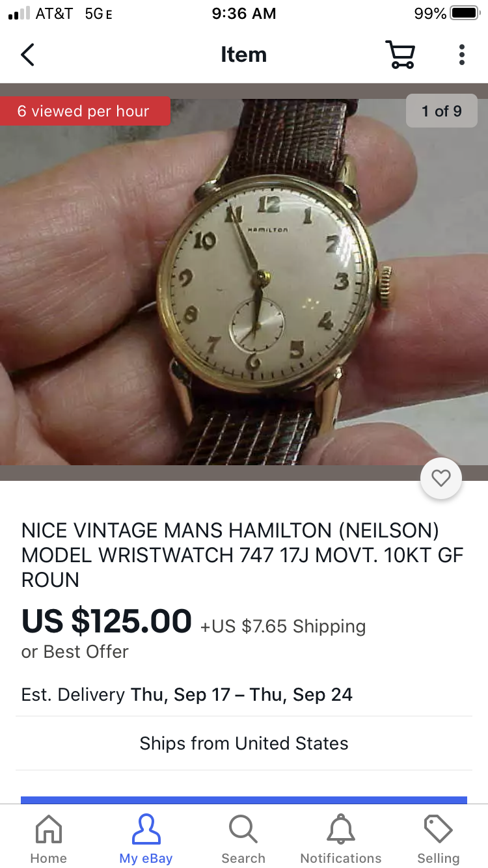488x868 pixels.
Task: Select the Home tab label
Action: (48, 858)
